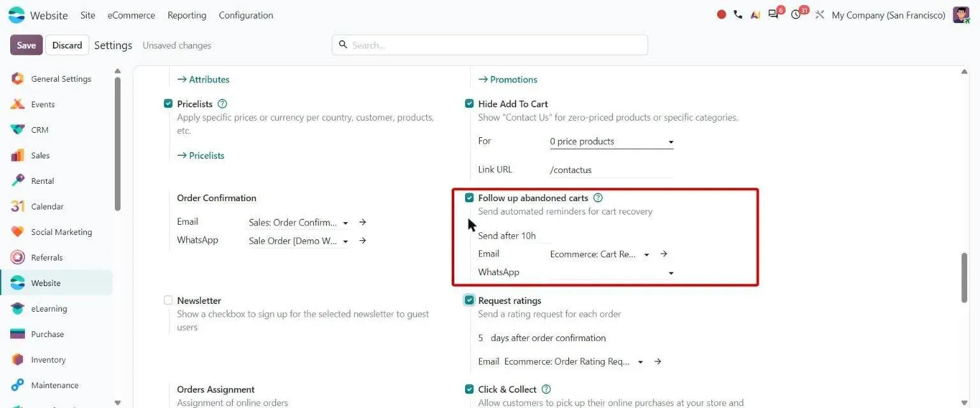The height and width of the screenshot is (408, 980).
Task: Open the phone call icon
Action: coord(738,15)
